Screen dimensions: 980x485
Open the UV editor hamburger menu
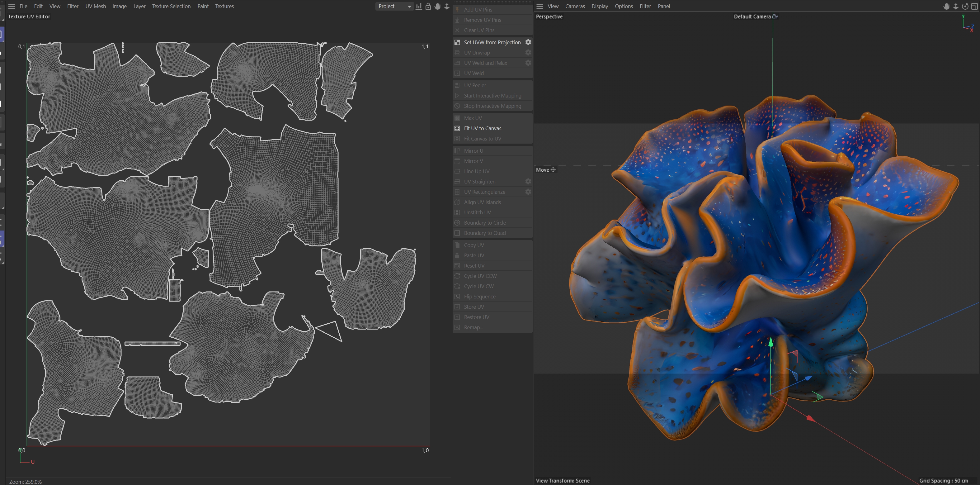coord(12,7)
